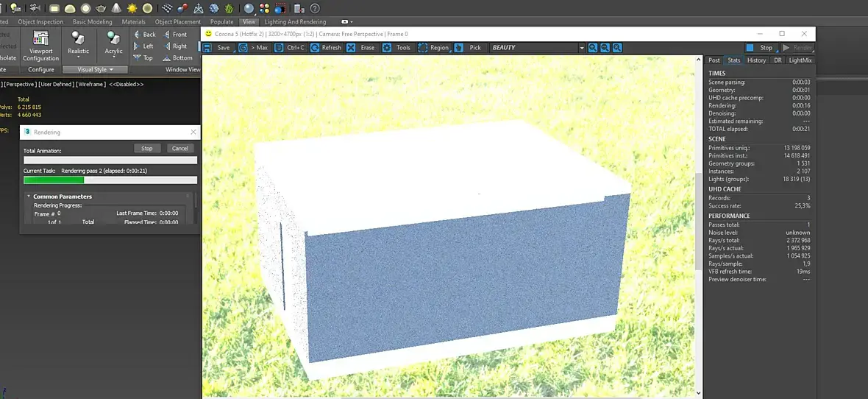Viewport: 868px width, 399px height.
Task: Click the red-framed sphere converter icon
Action: 280,8
